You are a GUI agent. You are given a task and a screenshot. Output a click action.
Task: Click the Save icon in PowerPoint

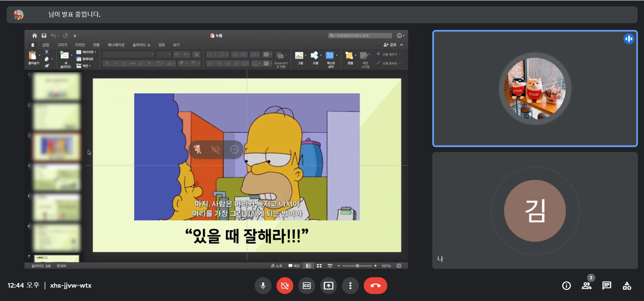(44, 35)
